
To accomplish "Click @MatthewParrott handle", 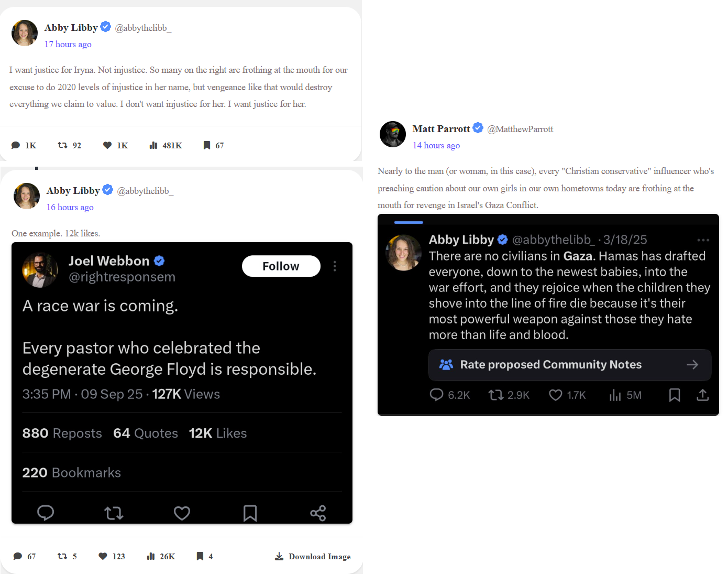I will coord(520,129).
